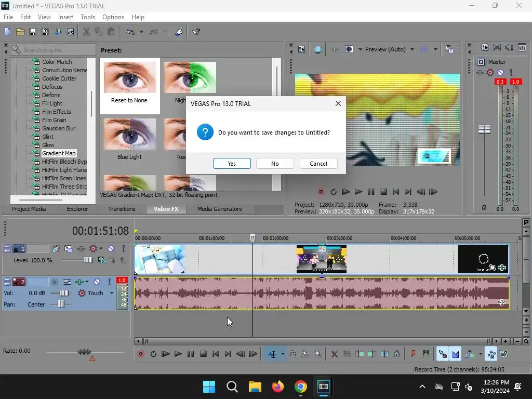Click the preview on external monitor icon
The height and width of the screenshot is (399, 532).
tap(317, 49)
